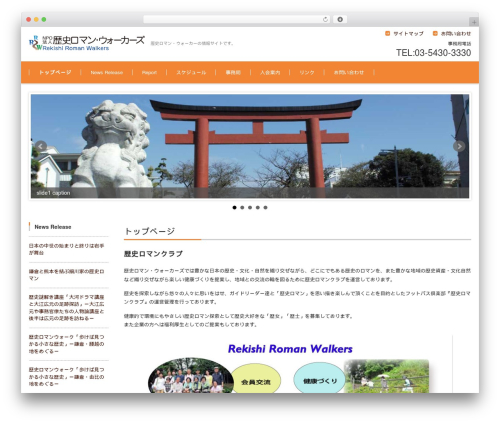Click the orange icon beside the header お問い合わせ
500x423 pixels.
(435, 33)
